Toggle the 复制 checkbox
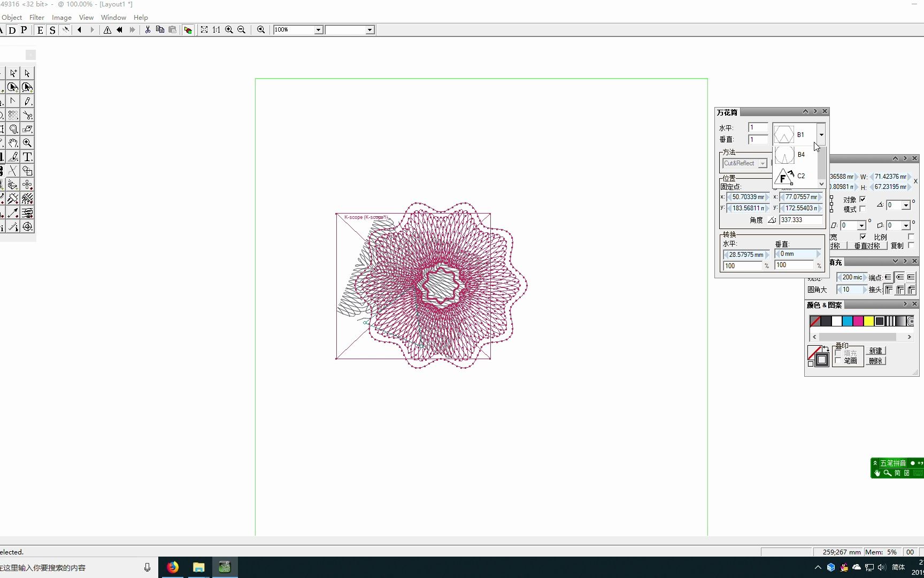The height and width of the screenshot is (578, 924). click(911, 245)
